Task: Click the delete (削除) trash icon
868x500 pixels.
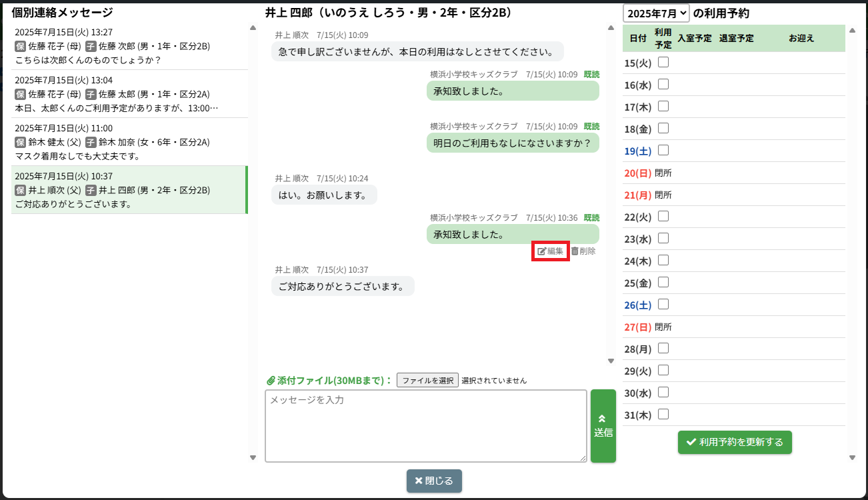Action: [575, 251]
